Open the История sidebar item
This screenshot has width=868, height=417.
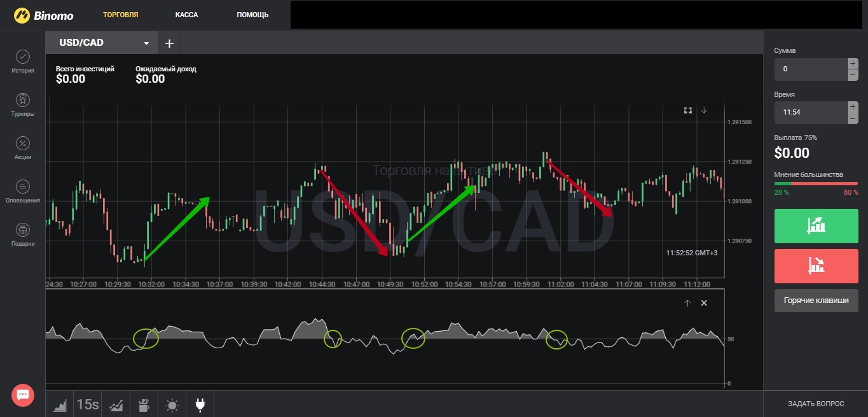[x=22, y=62]
